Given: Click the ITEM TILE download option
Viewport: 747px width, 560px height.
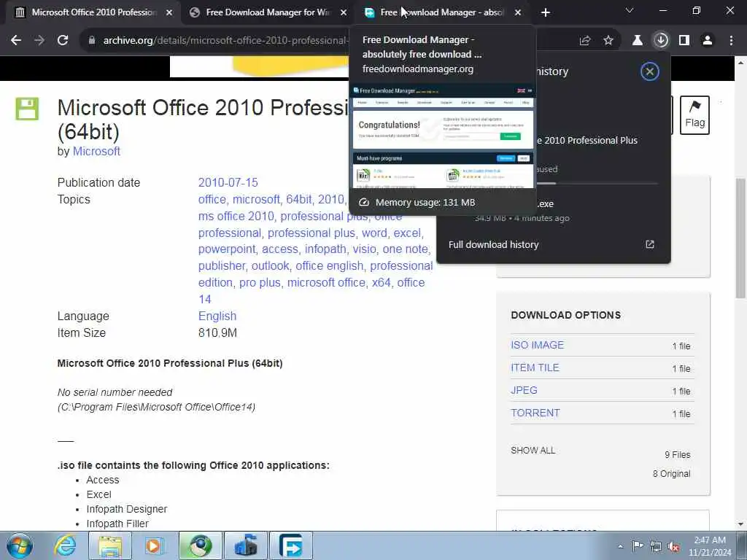Looking at the screenshot, I should tap(535, 367).
